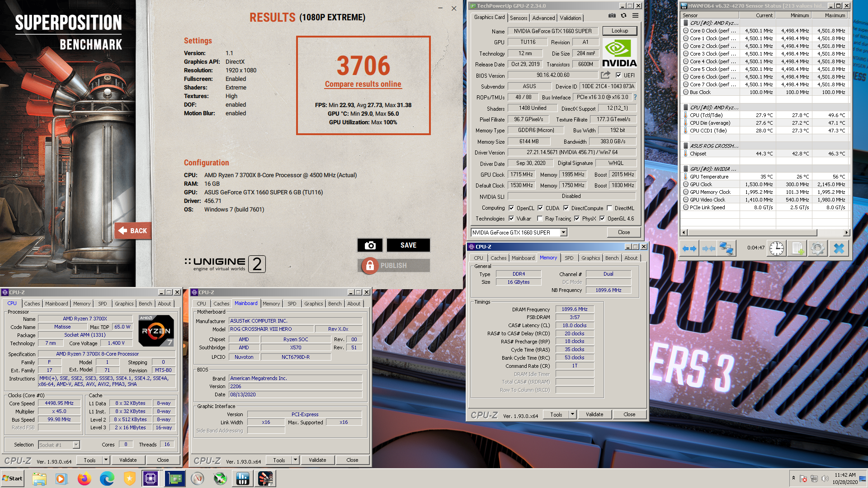
Task: Click the CPU-Z taskbar icon
Action: tap(151, 479)
